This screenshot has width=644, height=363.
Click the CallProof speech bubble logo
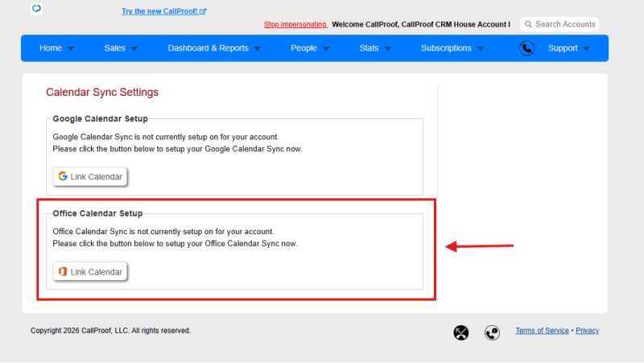[x=36, y=9]
